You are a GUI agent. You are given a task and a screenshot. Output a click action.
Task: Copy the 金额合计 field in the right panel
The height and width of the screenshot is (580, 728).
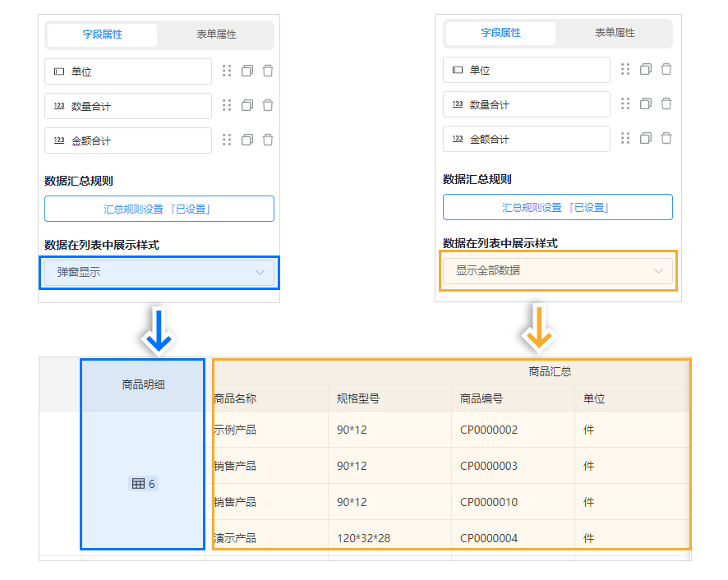click(646, 139)
